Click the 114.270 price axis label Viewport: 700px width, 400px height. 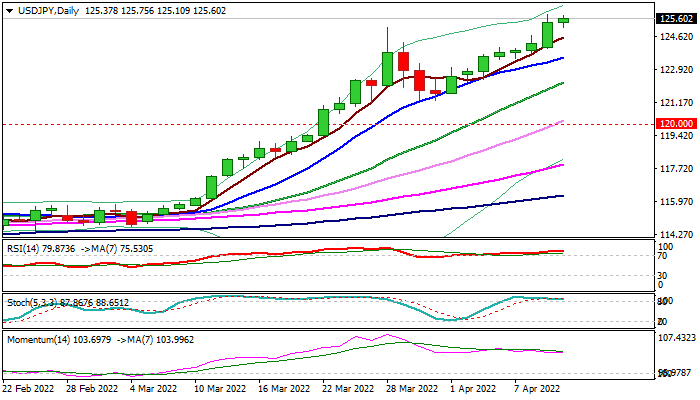pos(676,235)
